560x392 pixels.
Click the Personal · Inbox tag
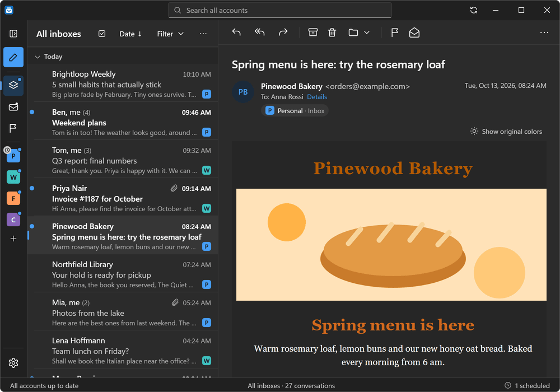pos(295,111)
